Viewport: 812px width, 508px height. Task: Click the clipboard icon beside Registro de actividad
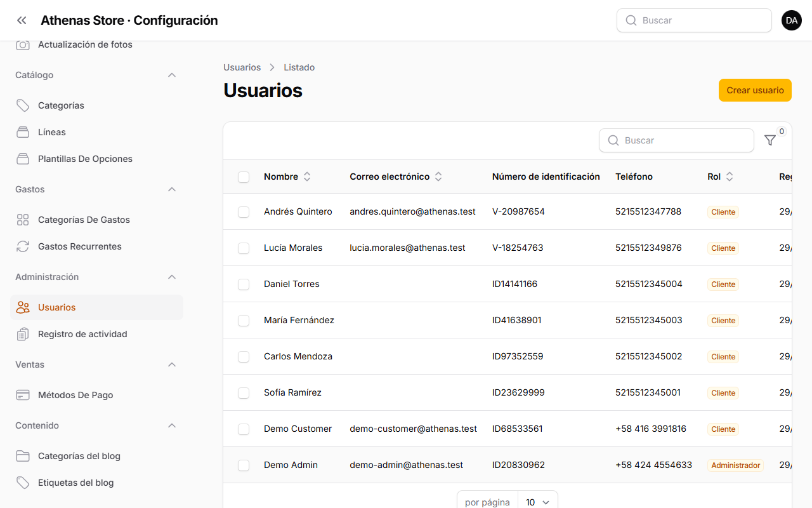click(23, 334)
